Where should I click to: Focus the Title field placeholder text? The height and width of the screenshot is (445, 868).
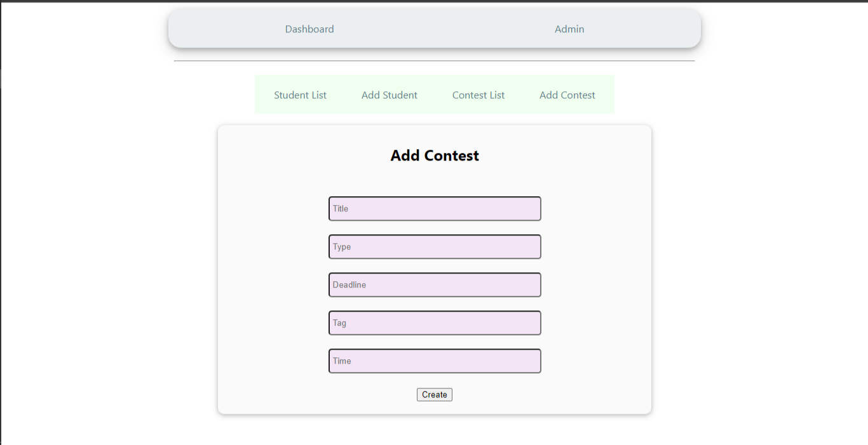tap(341, 208)
